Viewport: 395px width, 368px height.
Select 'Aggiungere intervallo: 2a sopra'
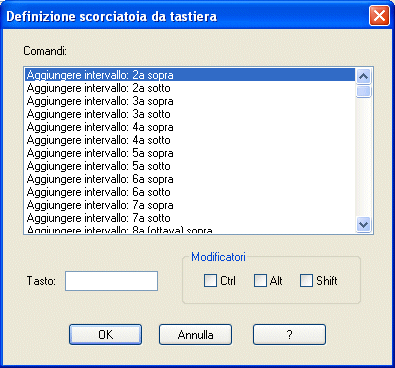tap(190, 75)
